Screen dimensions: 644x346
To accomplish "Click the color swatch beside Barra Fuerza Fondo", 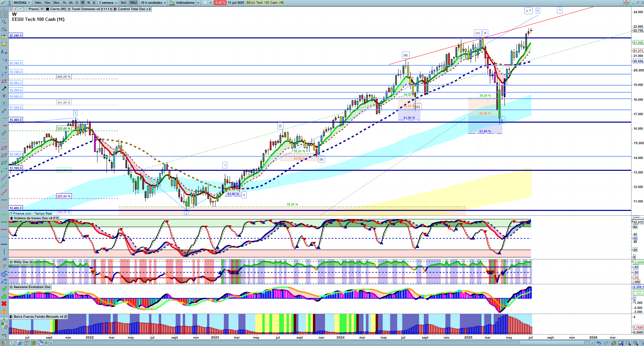I will pyautogui.click(x=11, y=317).
